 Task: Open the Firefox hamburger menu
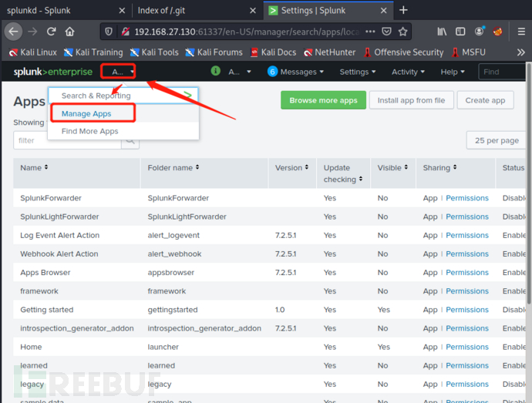point(521,32)
